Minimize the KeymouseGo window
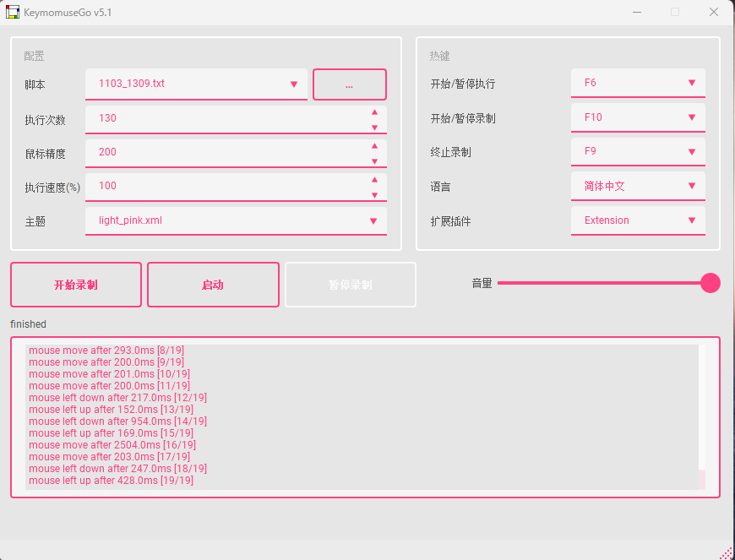 pyautogui.click(x=636, y=12)
